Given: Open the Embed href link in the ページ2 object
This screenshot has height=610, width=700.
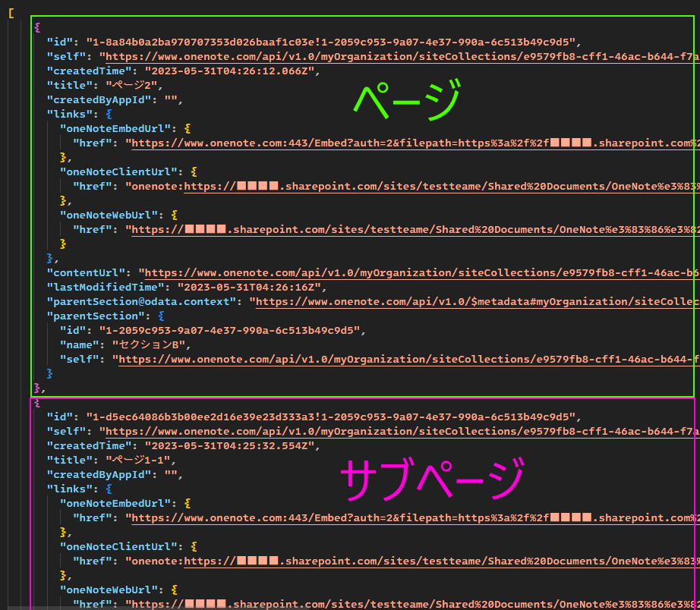Looking at the screenshot, I should pyautogui.click(x=415, y=143).
